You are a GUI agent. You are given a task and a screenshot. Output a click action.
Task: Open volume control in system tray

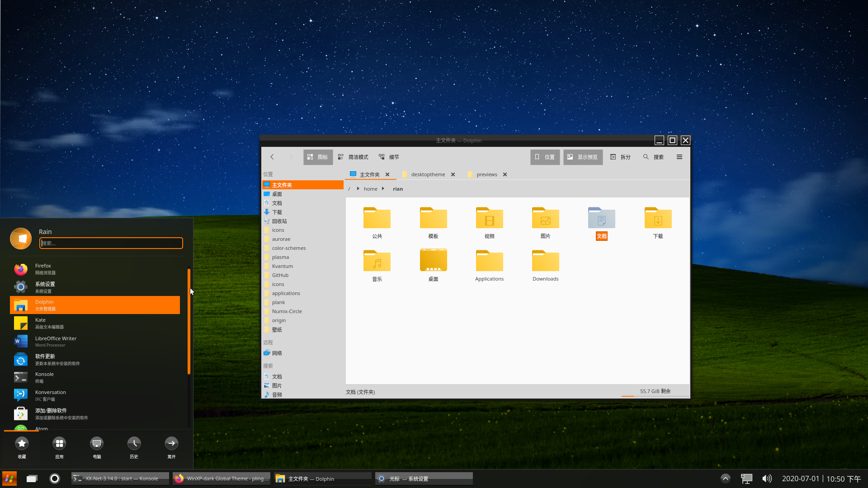[x=767, y=479]
